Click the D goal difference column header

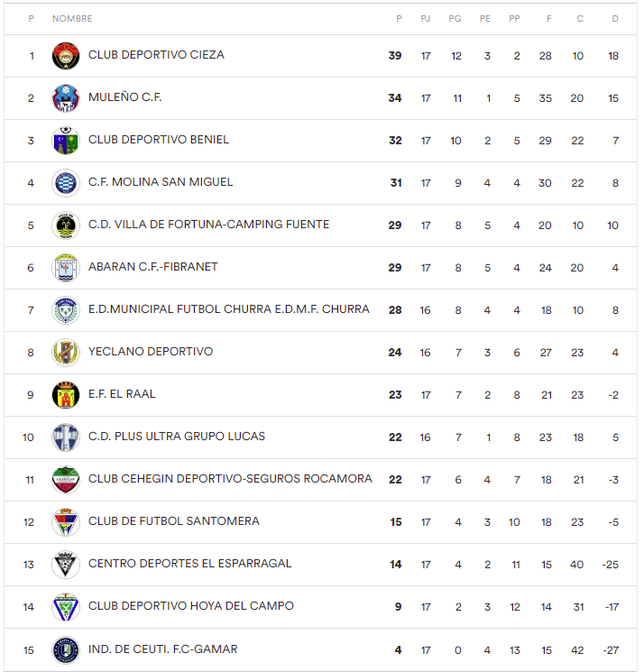(615, 19)
